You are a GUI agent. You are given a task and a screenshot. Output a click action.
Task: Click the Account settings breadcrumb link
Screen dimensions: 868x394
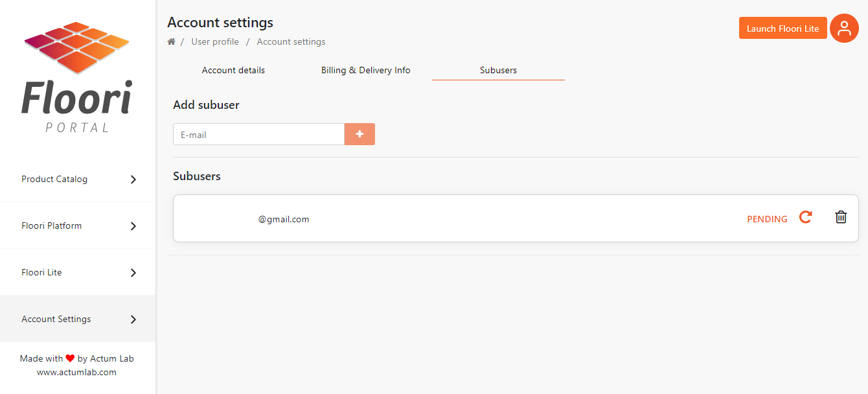(291, 41)
